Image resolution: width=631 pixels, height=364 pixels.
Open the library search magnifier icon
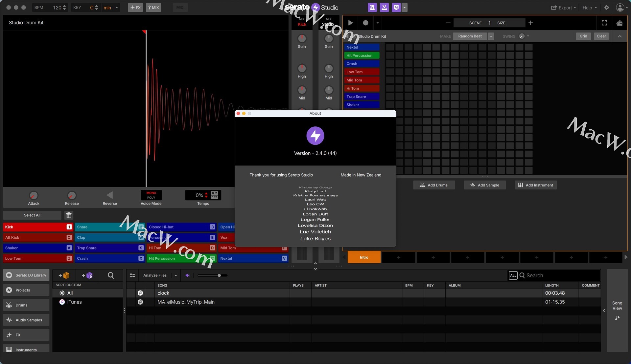point(111,275)
